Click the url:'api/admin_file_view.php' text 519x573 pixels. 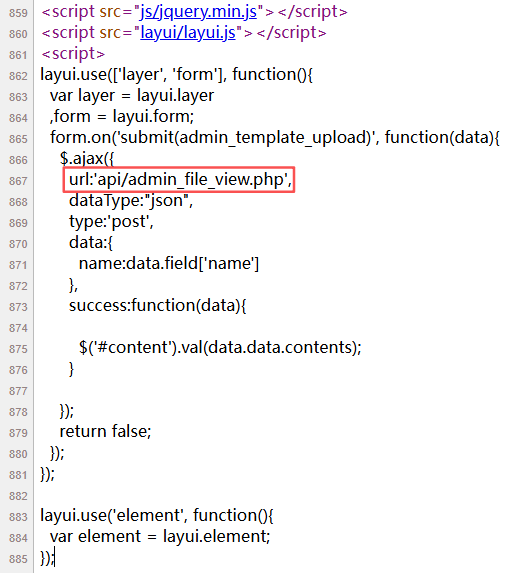pos(180,180)
